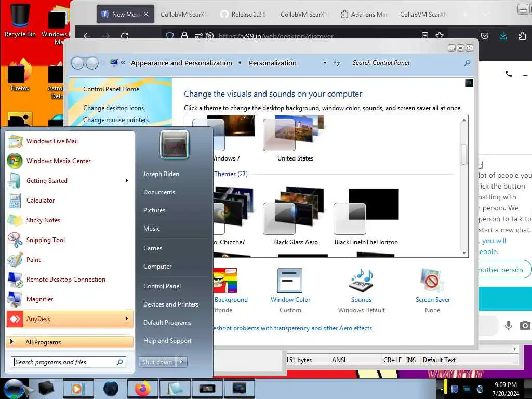Open shut down options arrow
532x399 pixels.
click(181, 362)
